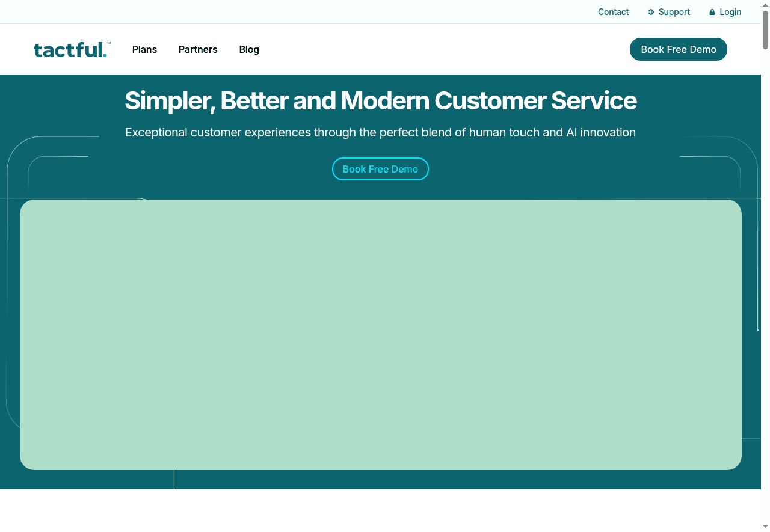Open the Support link text

point(674,12)
